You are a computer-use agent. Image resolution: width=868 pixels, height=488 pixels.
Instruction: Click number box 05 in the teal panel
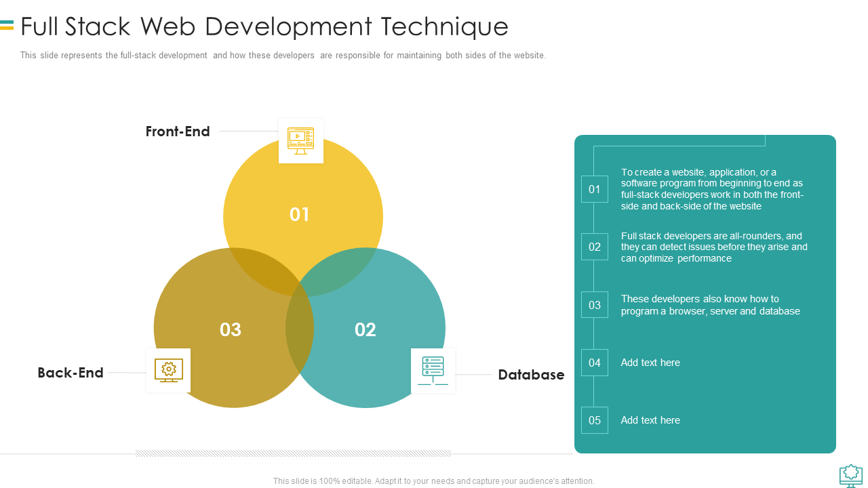click(x=595, y=420)
